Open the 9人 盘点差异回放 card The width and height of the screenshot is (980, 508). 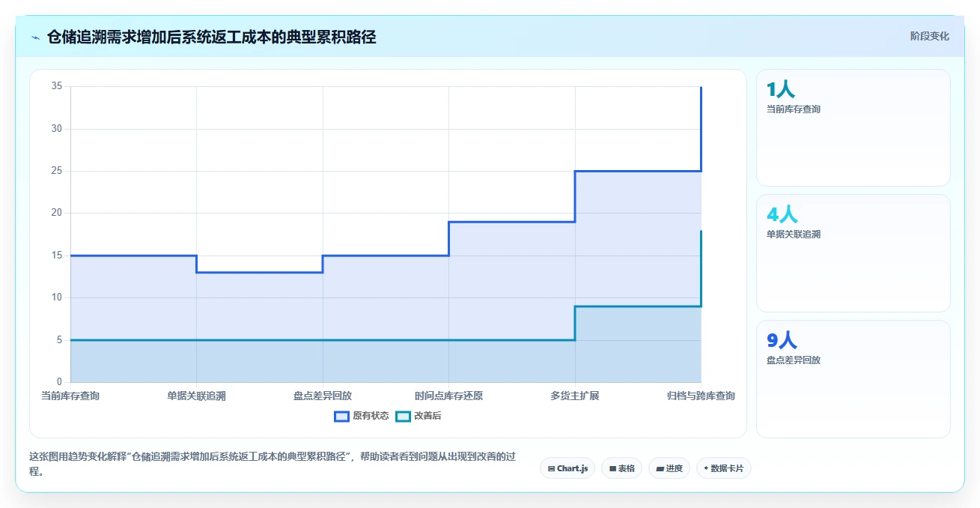[x=853, y=379]
